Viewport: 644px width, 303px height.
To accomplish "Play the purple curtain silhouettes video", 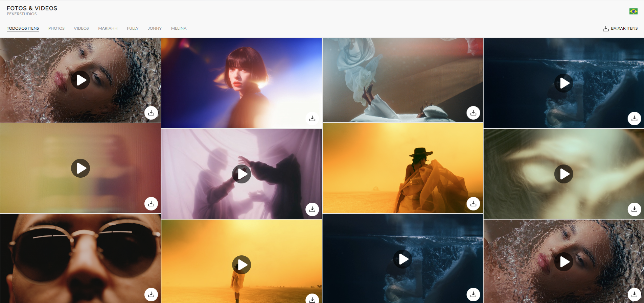I will (241, 174).
